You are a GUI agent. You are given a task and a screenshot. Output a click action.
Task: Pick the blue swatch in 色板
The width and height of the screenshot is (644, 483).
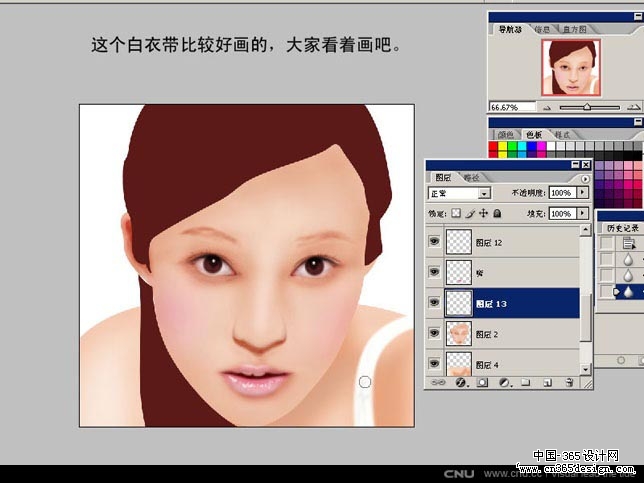[532, 146]
